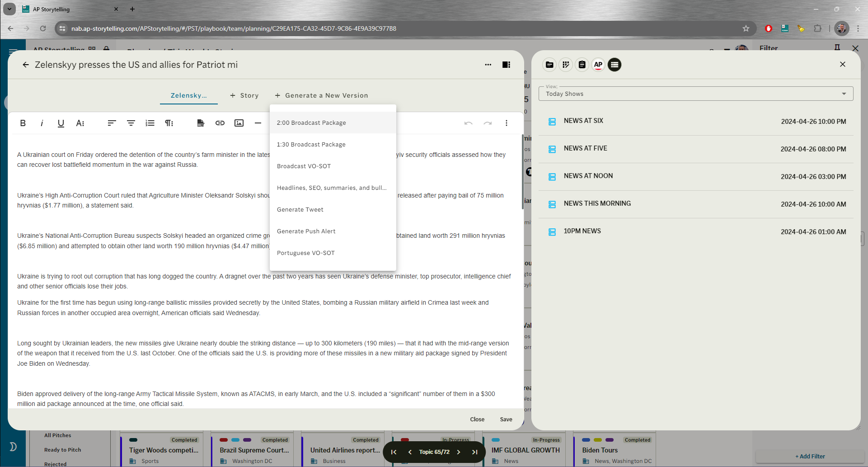Select the clipboard icon in the right panel
The image size is (868, 467).
coord(582,65)
